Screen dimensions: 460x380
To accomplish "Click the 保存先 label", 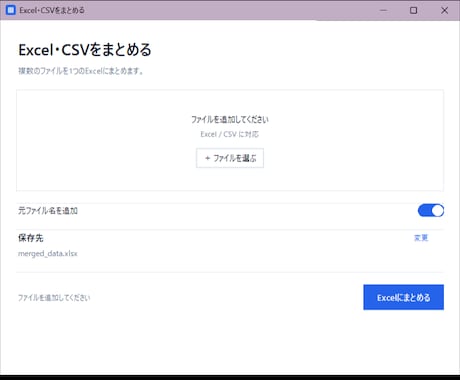I will point(31,238).
